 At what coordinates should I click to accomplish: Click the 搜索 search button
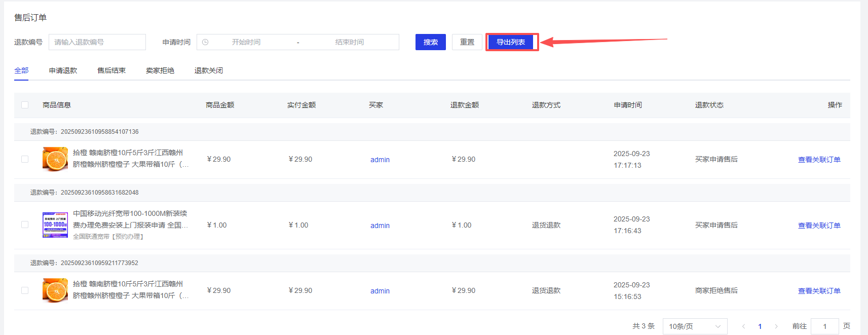(x=430, y=42)
